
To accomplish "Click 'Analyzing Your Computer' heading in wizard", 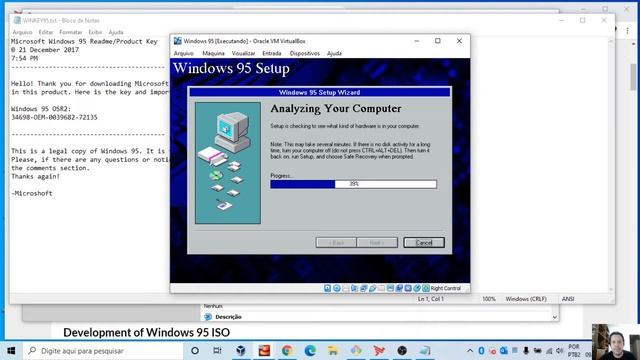I will click(336, 109).
